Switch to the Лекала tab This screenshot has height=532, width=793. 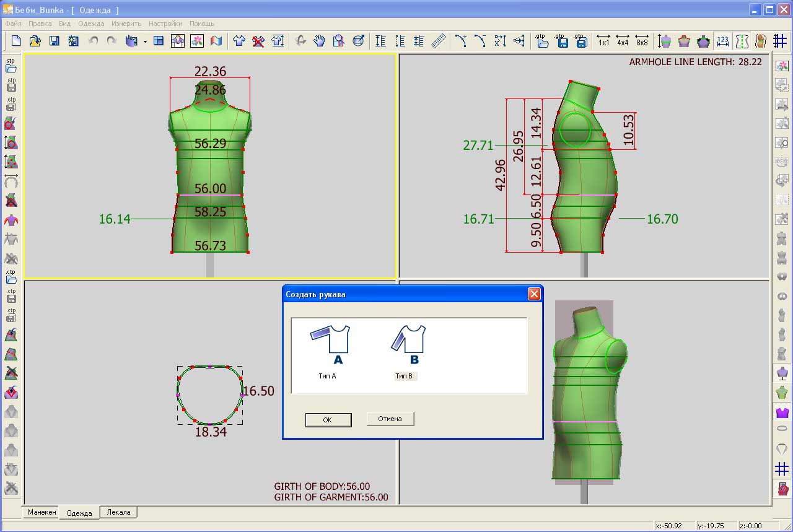coord(118,512)
